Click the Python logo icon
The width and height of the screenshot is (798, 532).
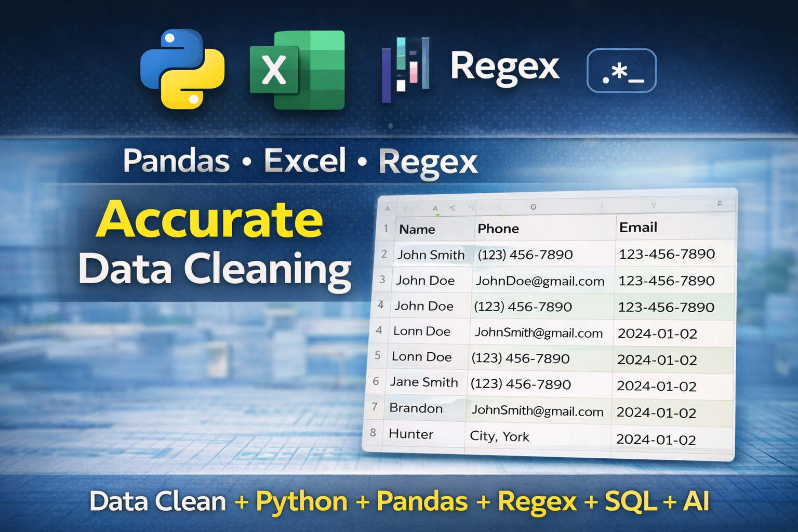point(182,69)
